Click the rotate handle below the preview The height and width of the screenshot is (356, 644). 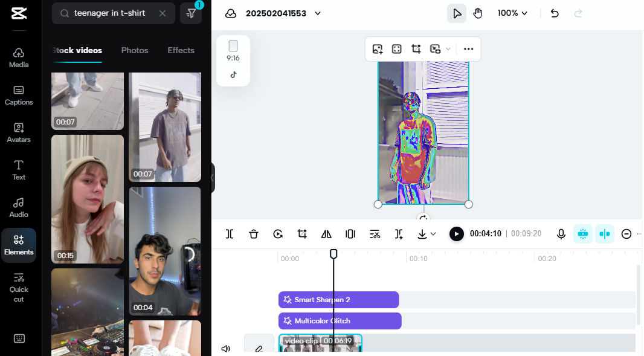(423, 217)
